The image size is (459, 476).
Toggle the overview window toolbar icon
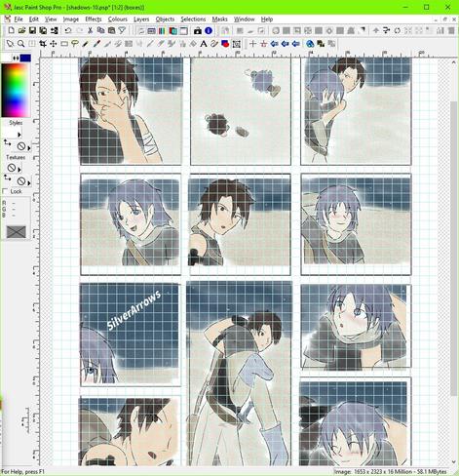(183, 31)
